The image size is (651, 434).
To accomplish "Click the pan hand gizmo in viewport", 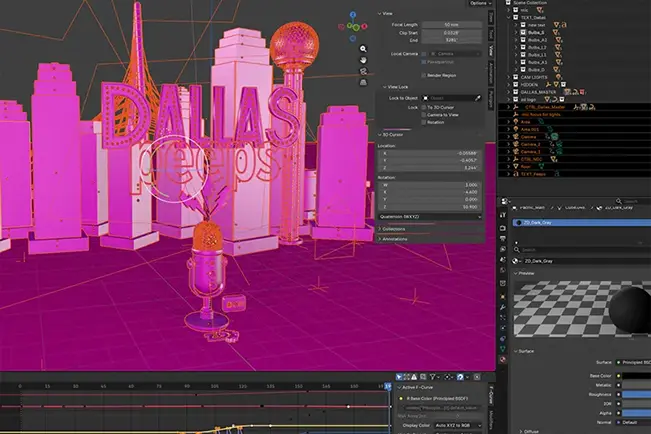I will [x=363, y=60].
